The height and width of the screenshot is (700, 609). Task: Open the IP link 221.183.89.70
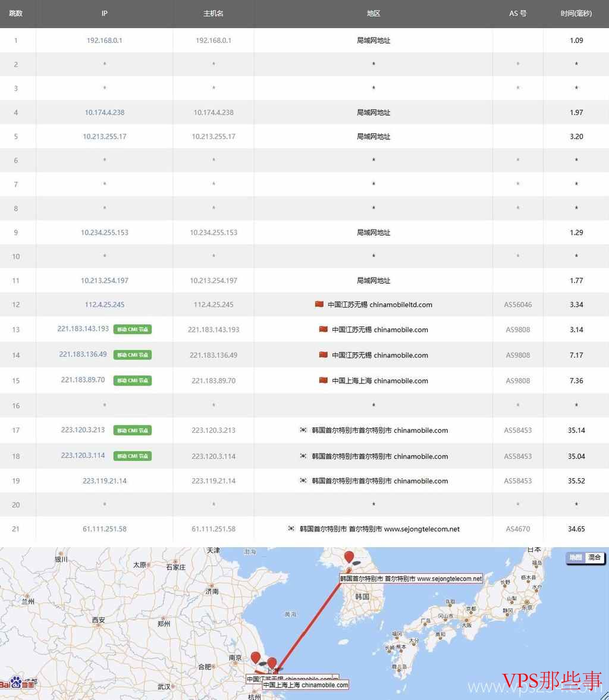click(x=83, y=380)
